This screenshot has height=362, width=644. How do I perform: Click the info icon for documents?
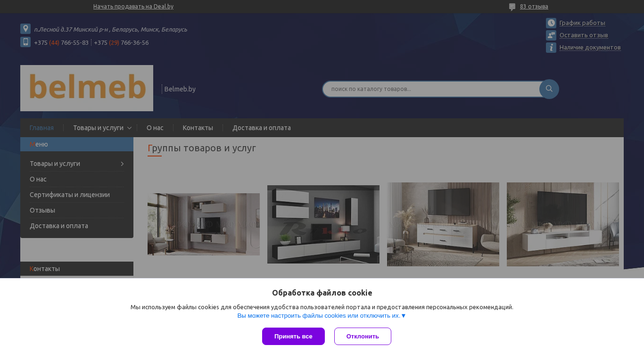[x=551, y=48]
